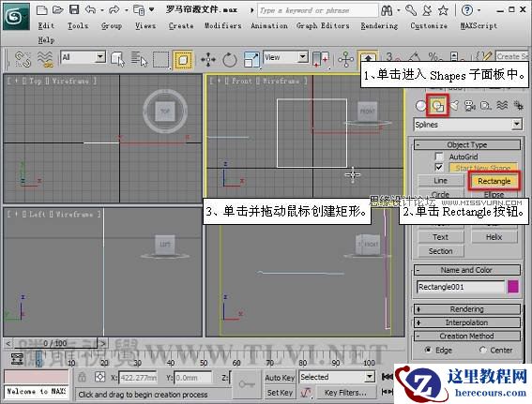Click the 0 / 100 time slider
Viewport: 532px width, 404px height.
pos(55,343)
